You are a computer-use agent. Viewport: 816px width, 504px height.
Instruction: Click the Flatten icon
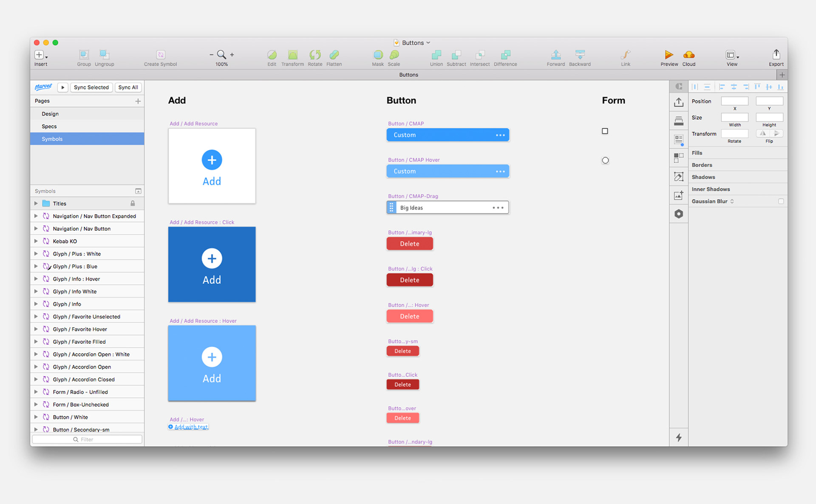334,54
